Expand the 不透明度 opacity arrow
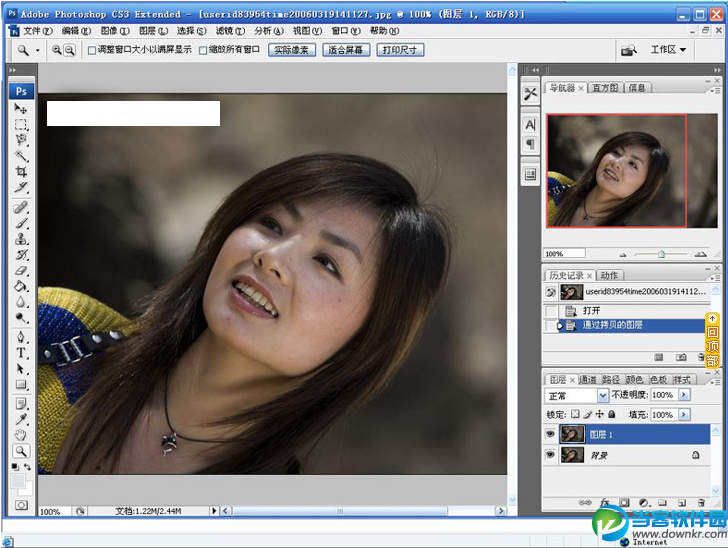 684,395
